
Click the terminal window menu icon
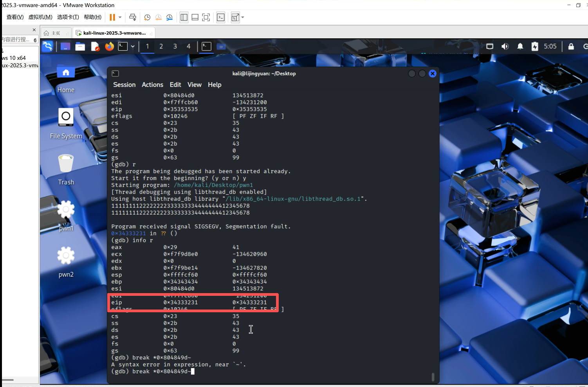coord(115,74)
